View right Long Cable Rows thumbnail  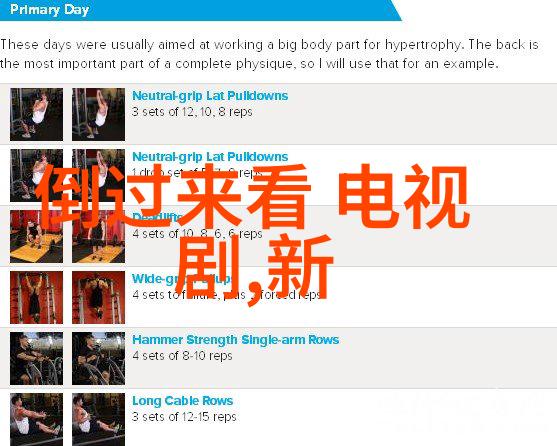click(x=98, y=419)
